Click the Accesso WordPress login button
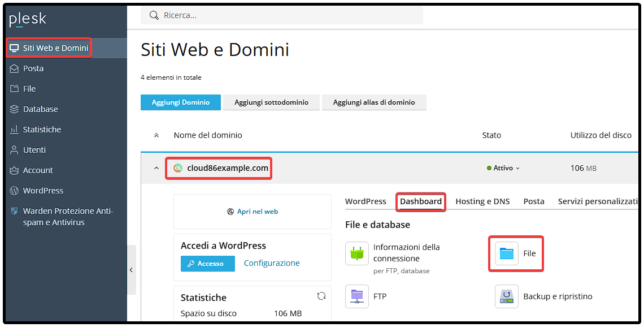Screen dimensions: 644x327 click(x=208, y=264)
